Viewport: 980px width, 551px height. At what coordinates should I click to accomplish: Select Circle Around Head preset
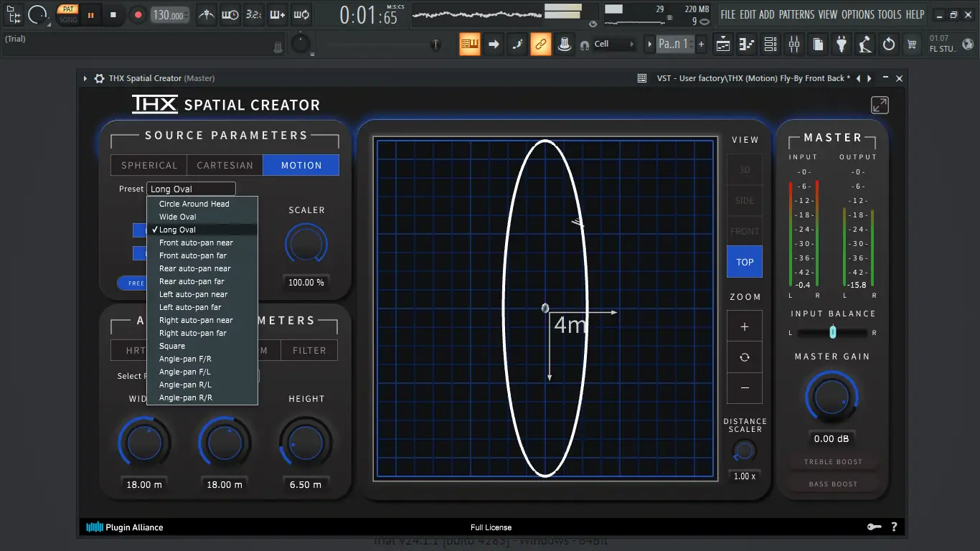(x=194, y=204)
